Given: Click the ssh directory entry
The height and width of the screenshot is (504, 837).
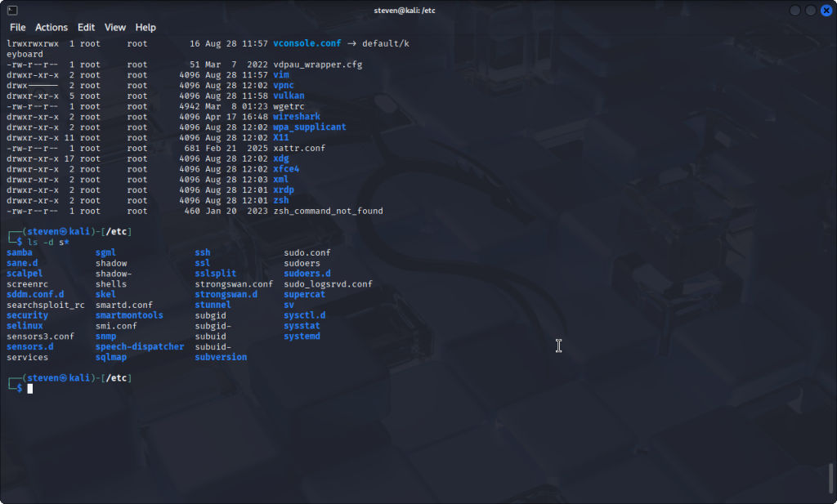Looking at the screenshot, I should pos(202,252).
